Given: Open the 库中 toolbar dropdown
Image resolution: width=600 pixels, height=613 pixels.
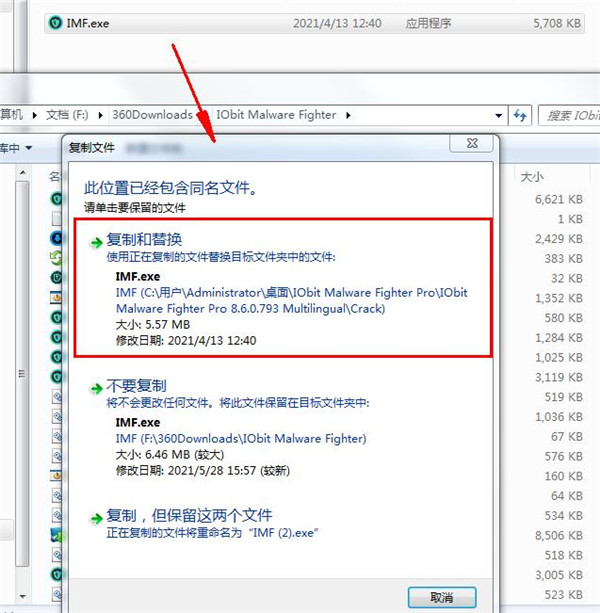Looking at the screenshot, I should (x=16, y=148).
